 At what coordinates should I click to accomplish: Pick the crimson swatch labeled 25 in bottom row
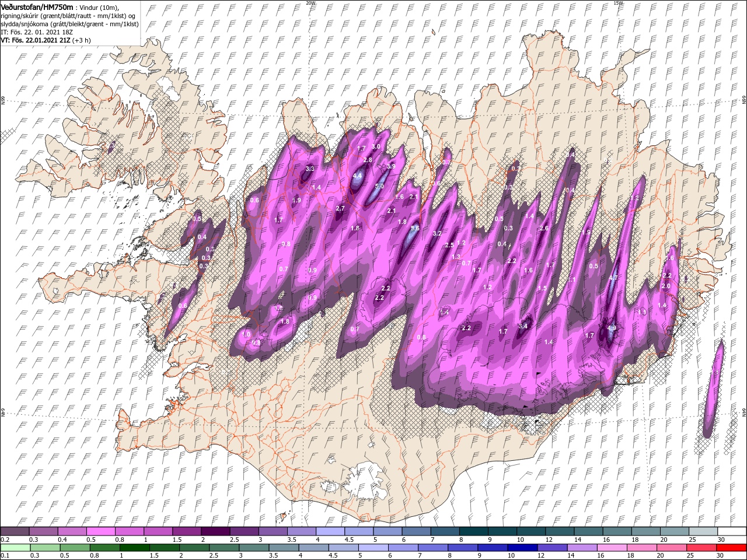click(702, 548)
